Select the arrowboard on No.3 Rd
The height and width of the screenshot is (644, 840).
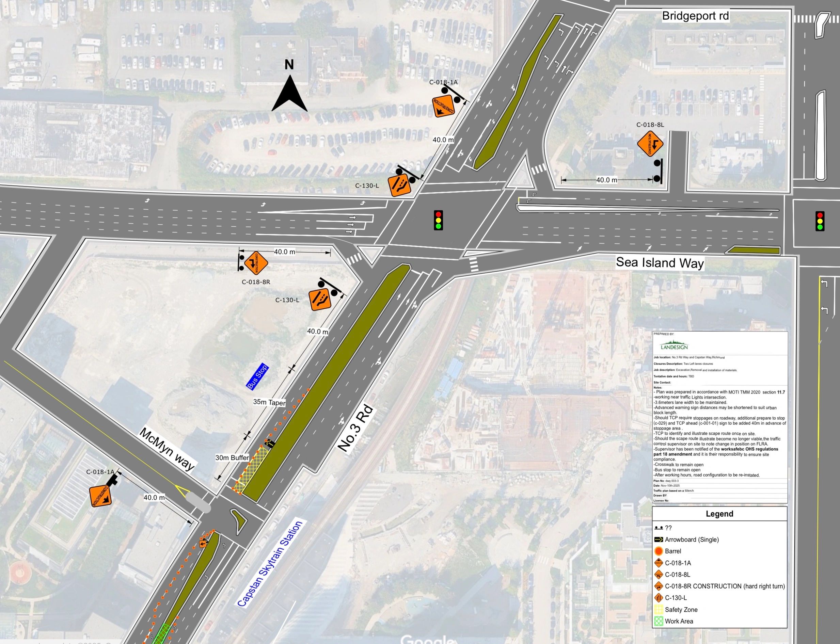click(270, 444)
